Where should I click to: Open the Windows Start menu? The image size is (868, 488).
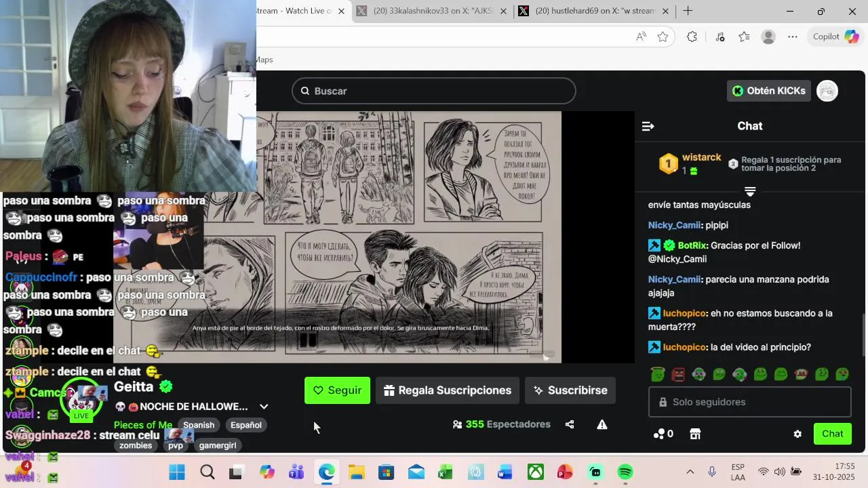(176, 472)
